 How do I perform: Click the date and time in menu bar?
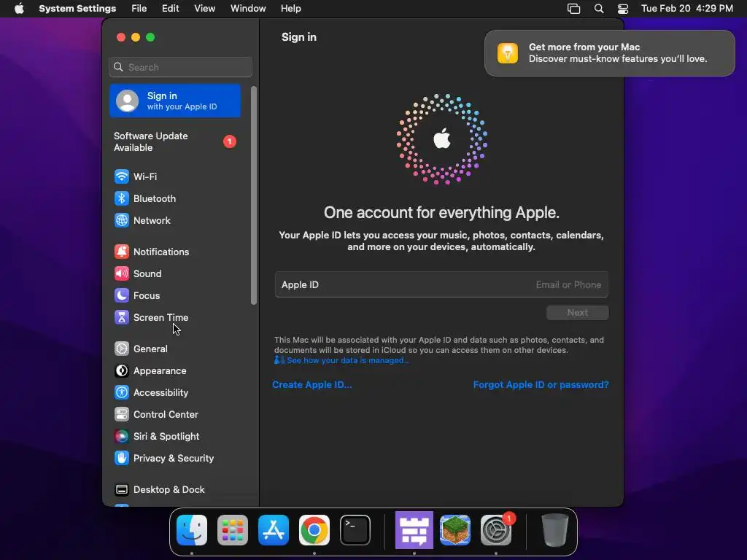[x=687, y=9]
